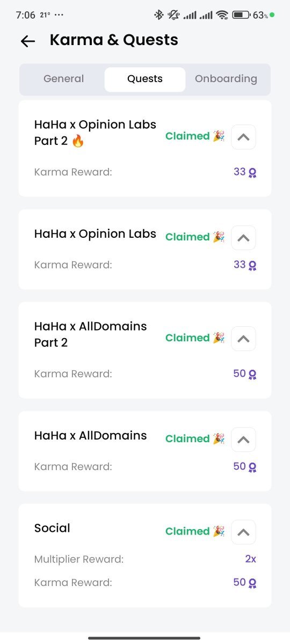Tap the Wi-Fi icon in status bar

click(222, 15)
